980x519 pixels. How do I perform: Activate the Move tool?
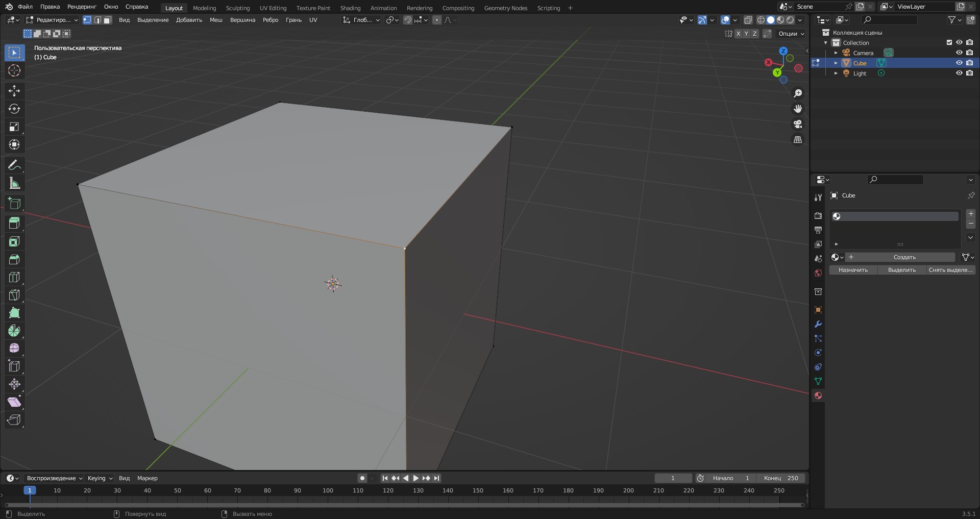click(x=14, y=91)
